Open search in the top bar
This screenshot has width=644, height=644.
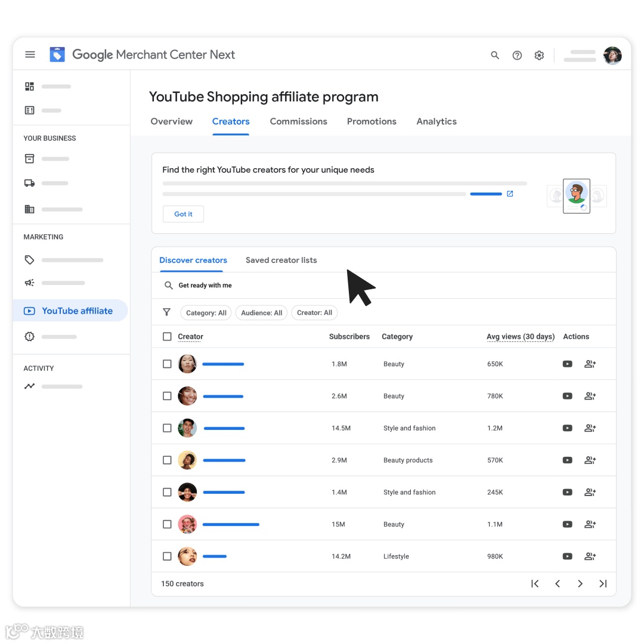click(495, 55)
